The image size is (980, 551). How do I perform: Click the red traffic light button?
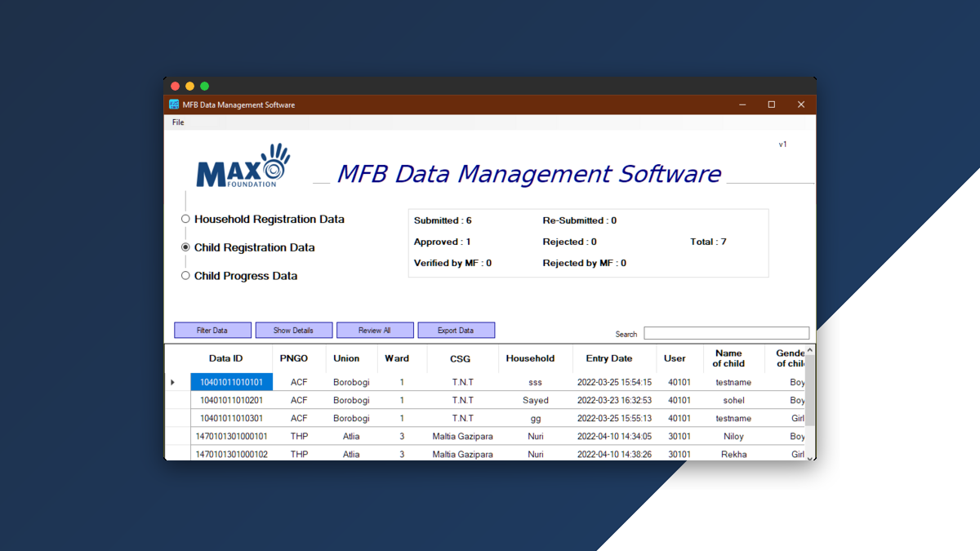click(175, 86)
